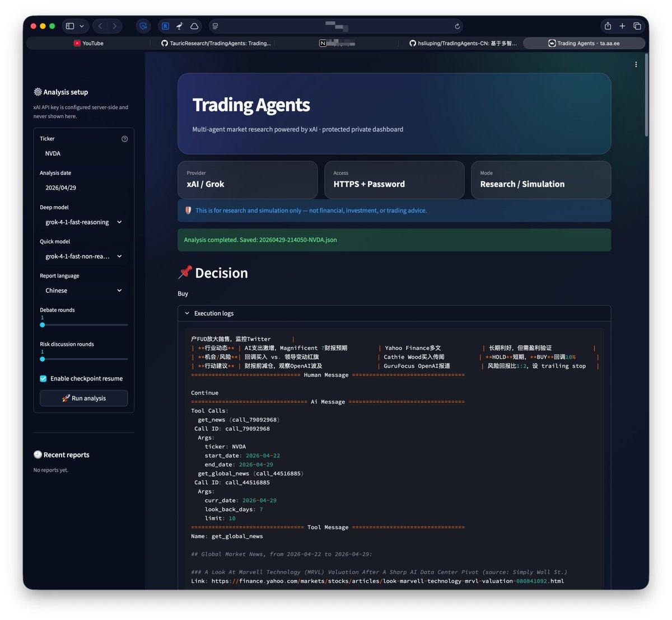
Task: Reload the page with the refresh icon
Action: pyautogui.click(x=457, y=26)
